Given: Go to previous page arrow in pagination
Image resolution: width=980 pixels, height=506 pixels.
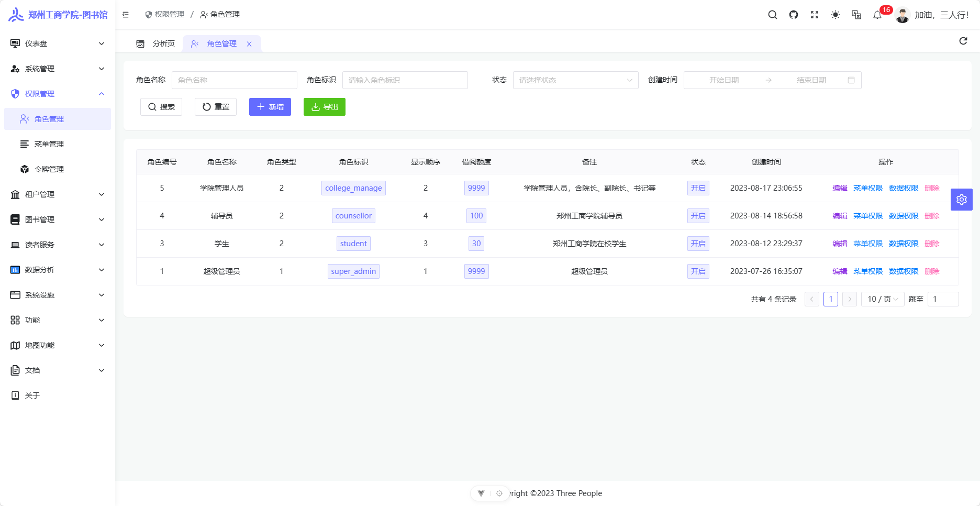Looking at the screenshot, I should [812, 299].
